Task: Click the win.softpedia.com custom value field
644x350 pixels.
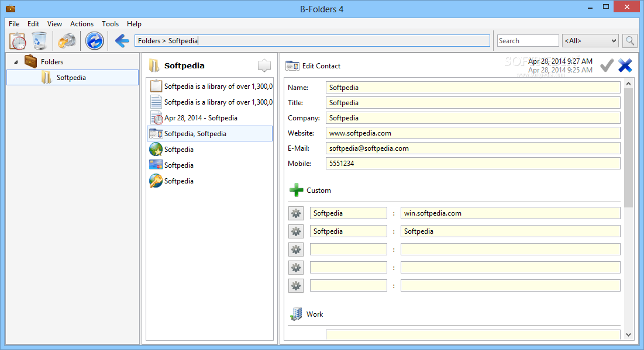Action: [510, 213]
